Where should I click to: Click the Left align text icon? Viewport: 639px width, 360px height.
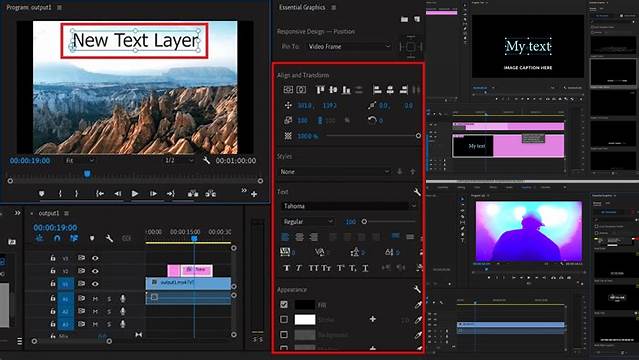pos(285,237)
